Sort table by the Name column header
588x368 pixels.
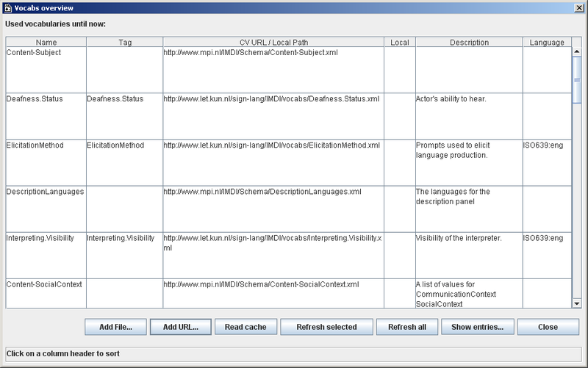(46, 43)
